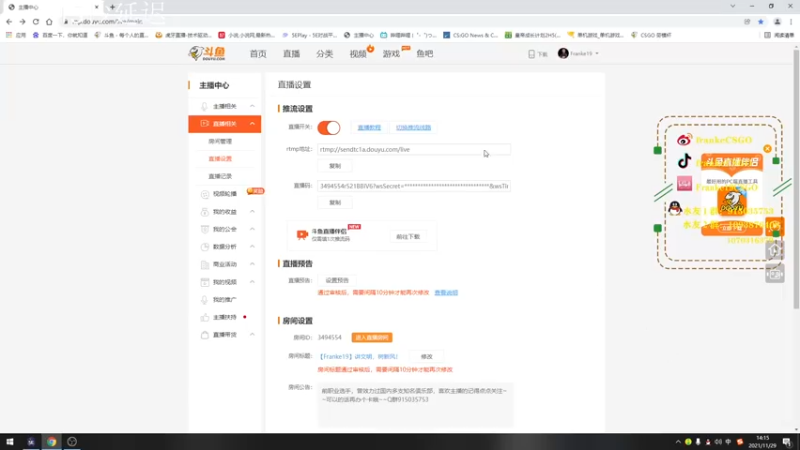800x450 pixels.
Task: Open the Windows Start menu
Action: tap(10, 442)
